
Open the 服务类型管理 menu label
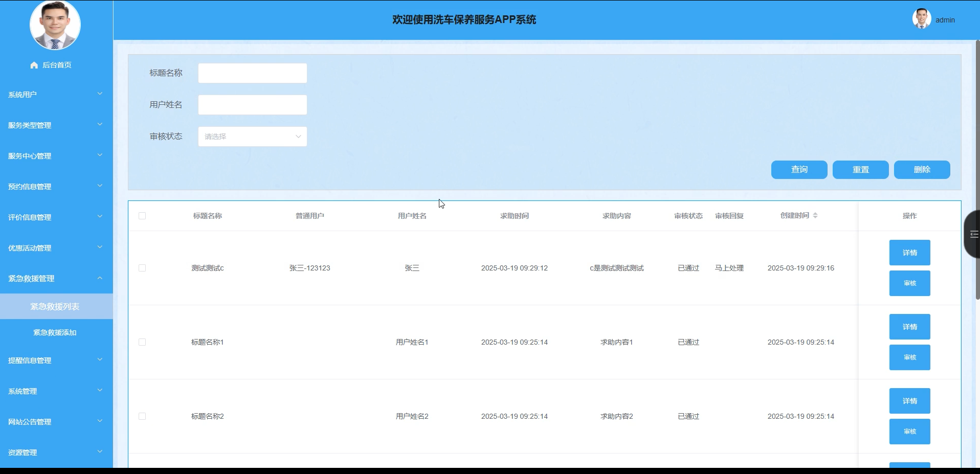[30, 125]
